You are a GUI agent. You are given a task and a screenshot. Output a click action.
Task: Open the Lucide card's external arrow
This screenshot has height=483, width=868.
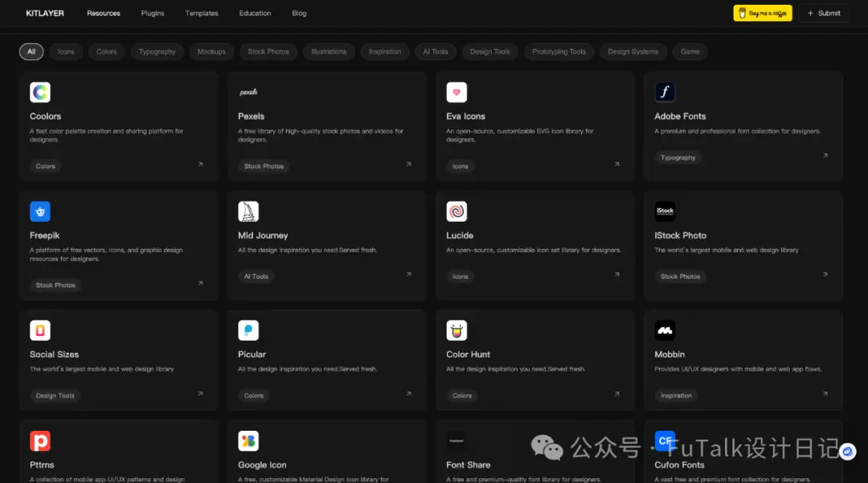click(616, 274)
